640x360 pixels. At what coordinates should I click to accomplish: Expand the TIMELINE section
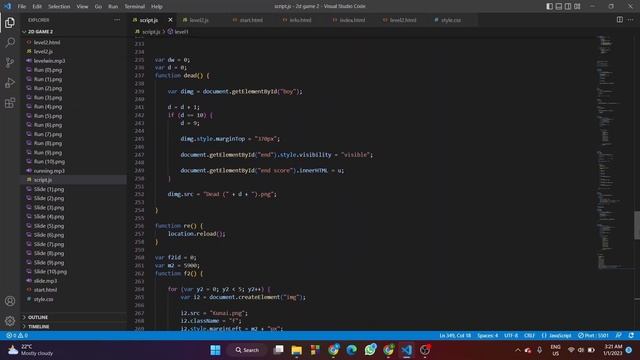coord(73,327)
